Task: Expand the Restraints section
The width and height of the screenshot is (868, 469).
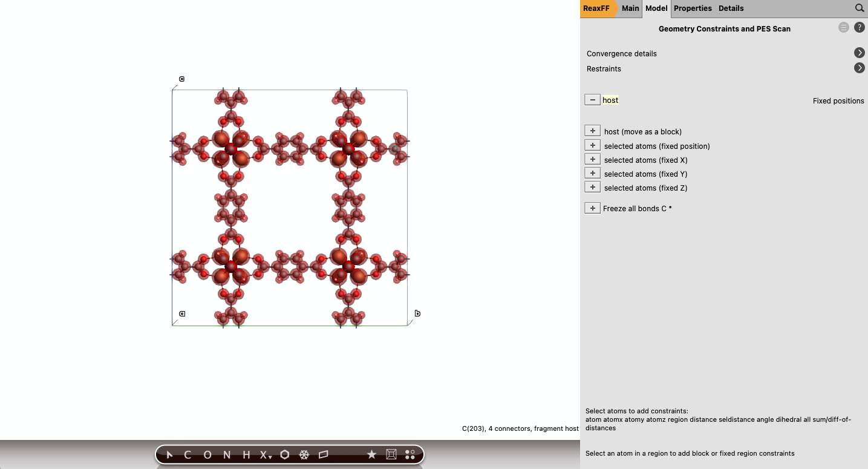Action: click(x=860, y=68)
